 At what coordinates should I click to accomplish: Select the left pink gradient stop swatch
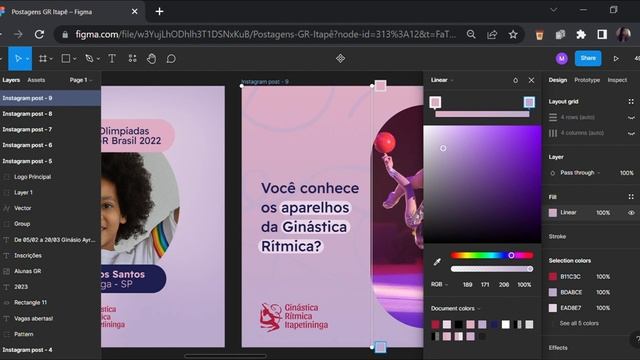435,102
